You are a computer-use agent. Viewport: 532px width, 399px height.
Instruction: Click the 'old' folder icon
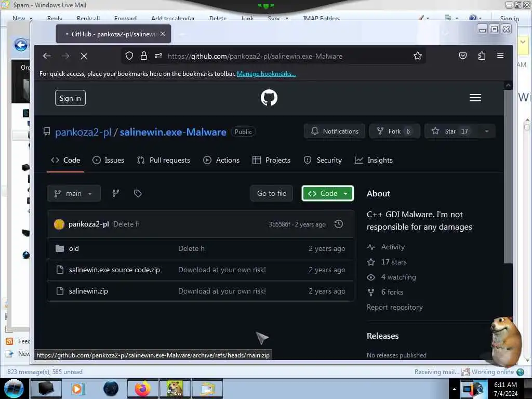60,248
